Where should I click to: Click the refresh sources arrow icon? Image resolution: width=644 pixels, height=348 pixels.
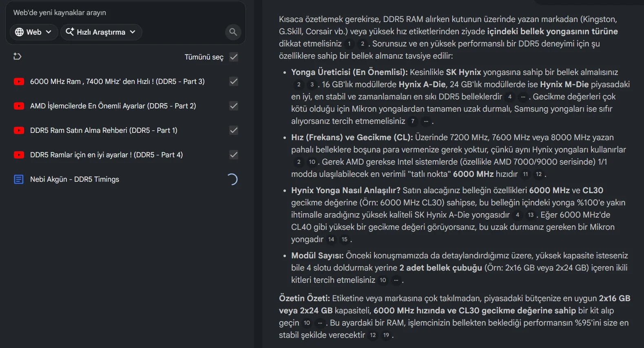pyautogui.click(x=17, y=56)
